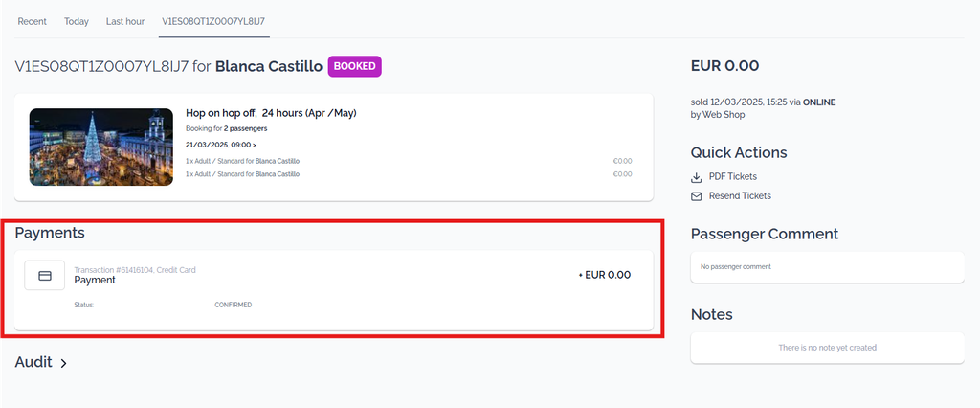Click the Transaction #61416104 payment entry
Viewport: 980px width, 408px height.
click(x=334, y=290)
